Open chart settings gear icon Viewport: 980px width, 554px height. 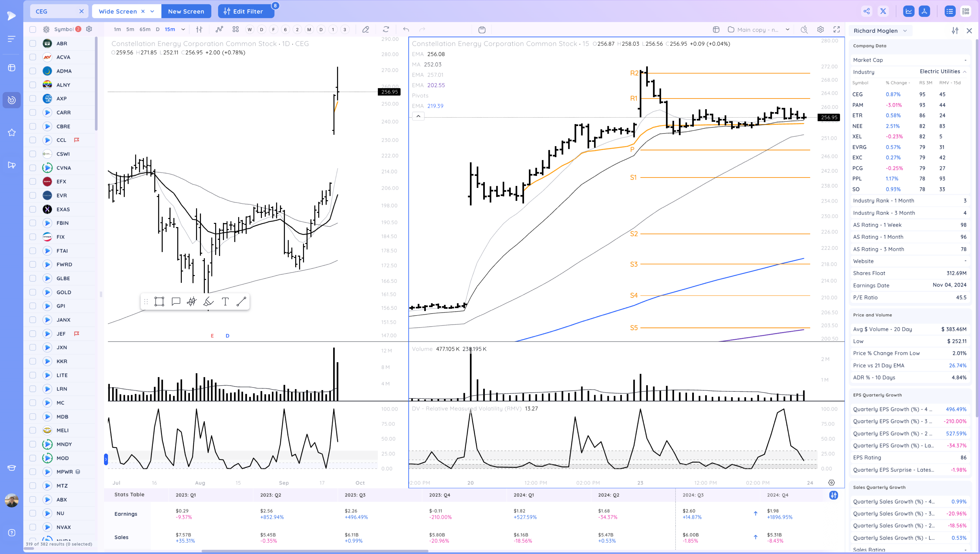[820, 29]
